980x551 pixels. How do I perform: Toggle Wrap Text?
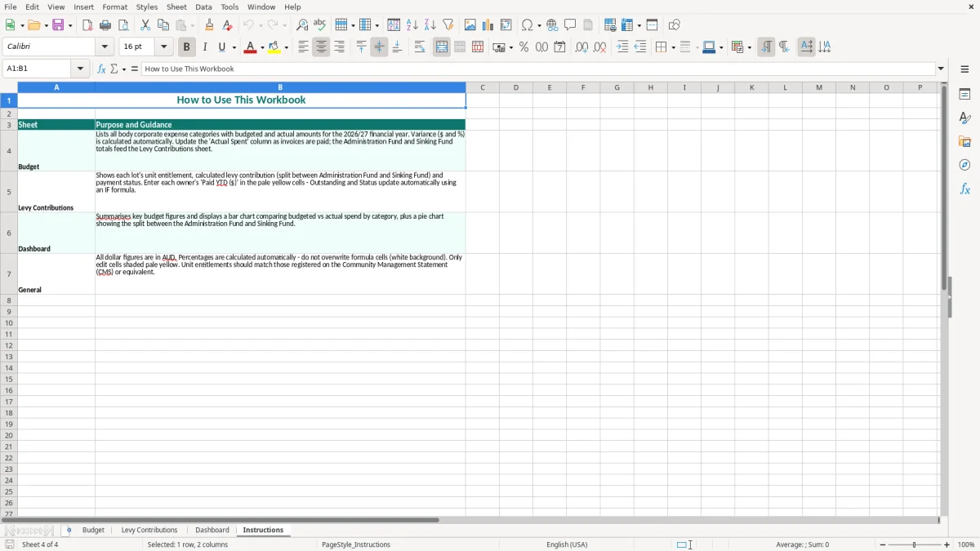pos(420,47)
